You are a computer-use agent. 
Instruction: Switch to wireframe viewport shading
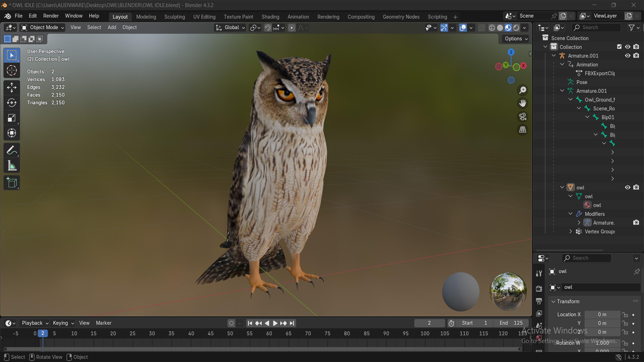click(492, 28)
